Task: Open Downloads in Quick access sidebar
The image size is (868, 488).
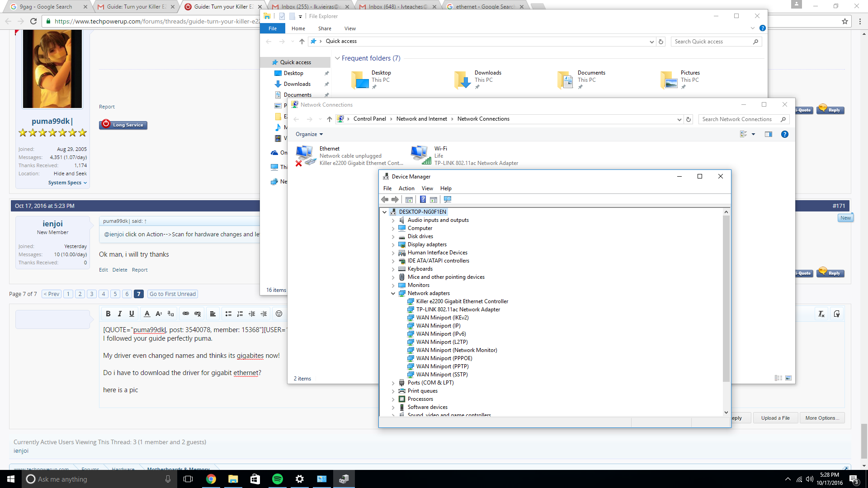Action: click(297, 84)
